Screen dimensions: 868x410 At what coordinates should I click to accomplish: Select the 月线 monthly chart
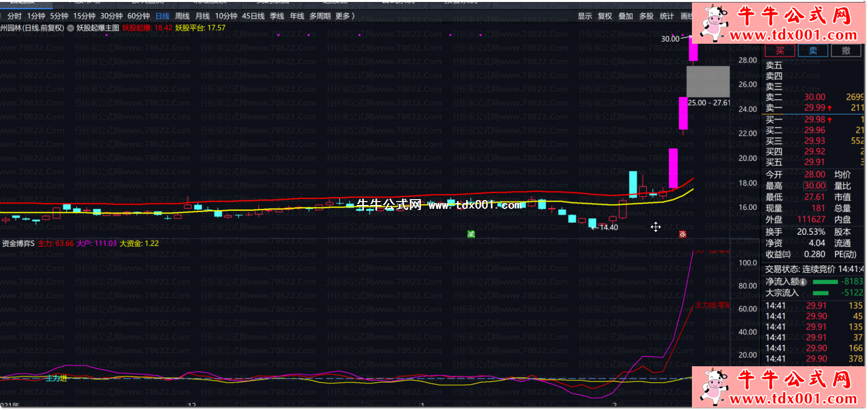tap(202, 16)
